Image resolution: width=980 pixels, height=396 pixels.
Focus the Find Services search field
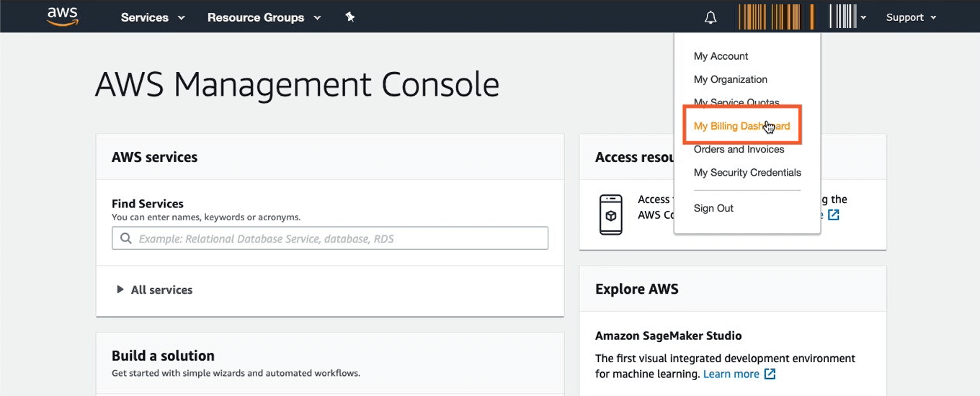click(330, 238)
